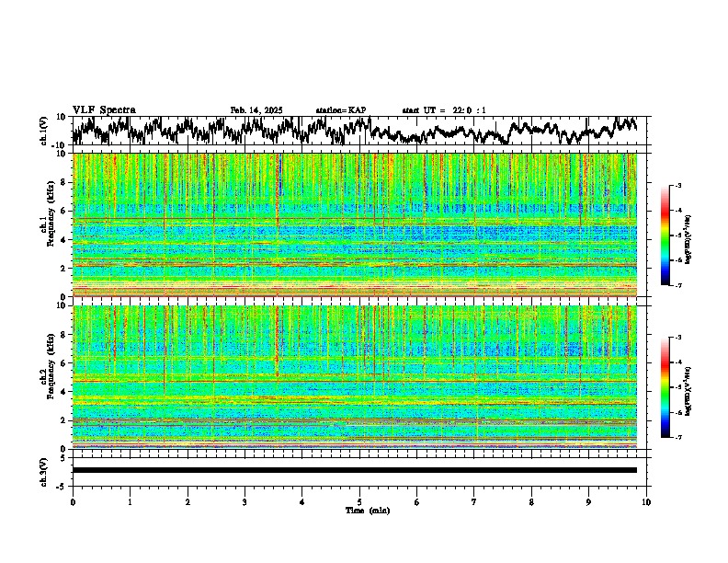Click the time axis tick label "6"

pos(417,502)
